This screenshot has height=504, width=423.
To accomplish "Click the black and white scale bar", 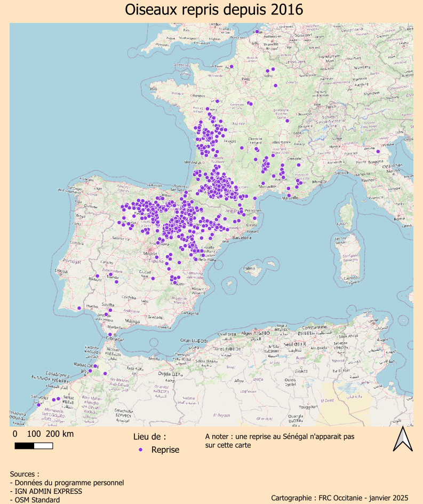I will (34, 446).
